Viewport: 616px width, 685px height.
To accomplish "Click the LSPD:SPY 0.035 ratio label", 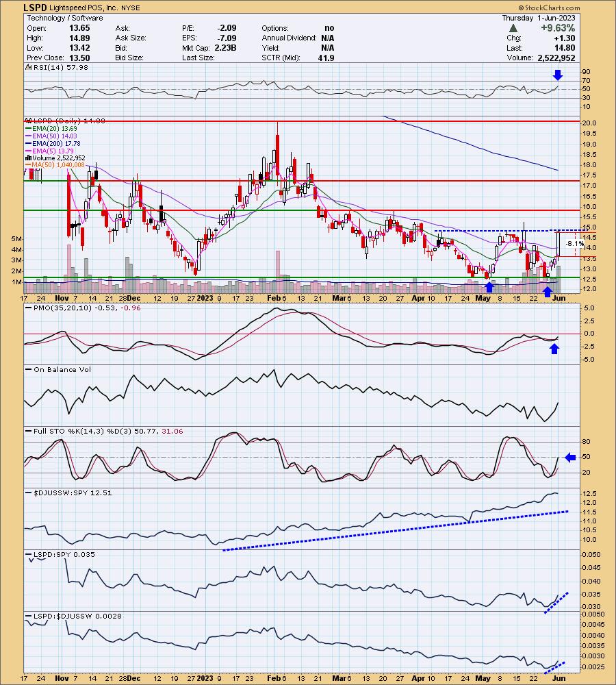I will tap(64, 554).
